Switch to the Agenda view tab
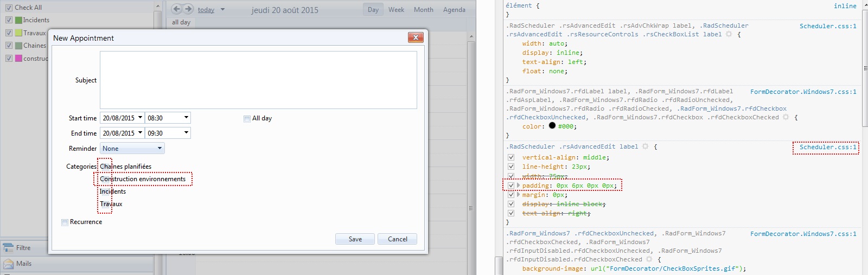The image size is (868, 275). point(454,10)
